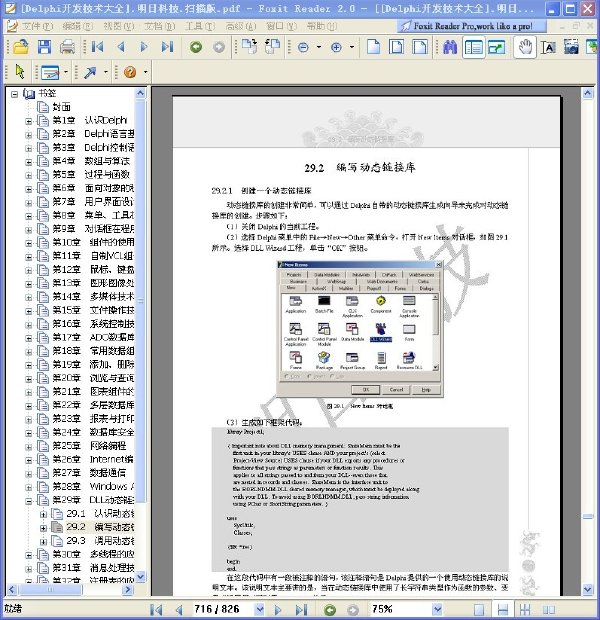Open the Zoom In dropdown arrow
This screenshot has height=620, width=600.
[x=352, y=47]
